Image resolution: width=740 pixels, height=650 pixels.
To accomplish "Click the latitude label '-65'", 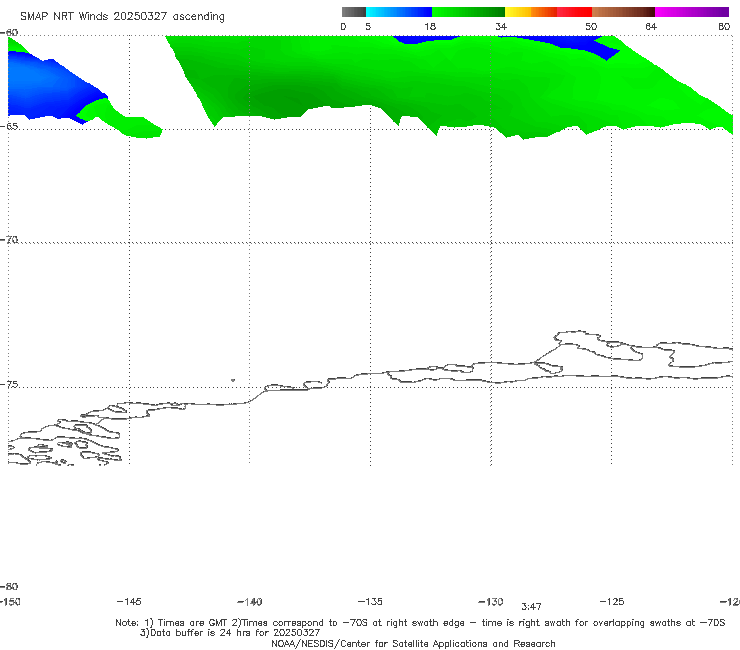I will pos(9,127).
